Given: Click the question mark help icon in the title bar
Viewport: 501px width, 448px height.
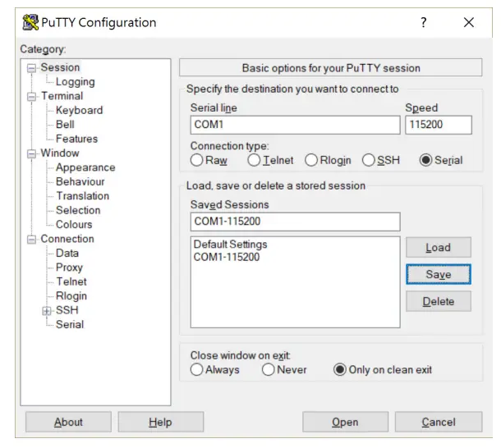Looking at the screenshot, I should [423, 22].
